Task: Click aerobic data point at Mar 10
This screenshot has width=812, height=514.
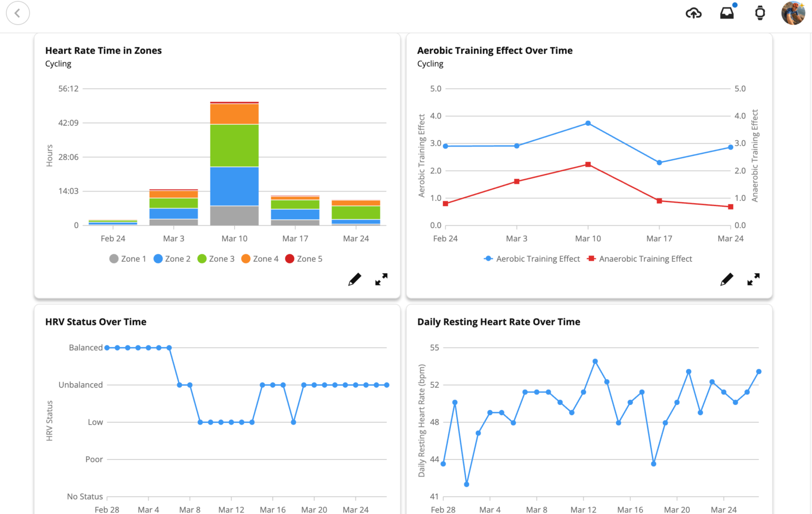Action: pyautogui.click(x=588, y=123)
